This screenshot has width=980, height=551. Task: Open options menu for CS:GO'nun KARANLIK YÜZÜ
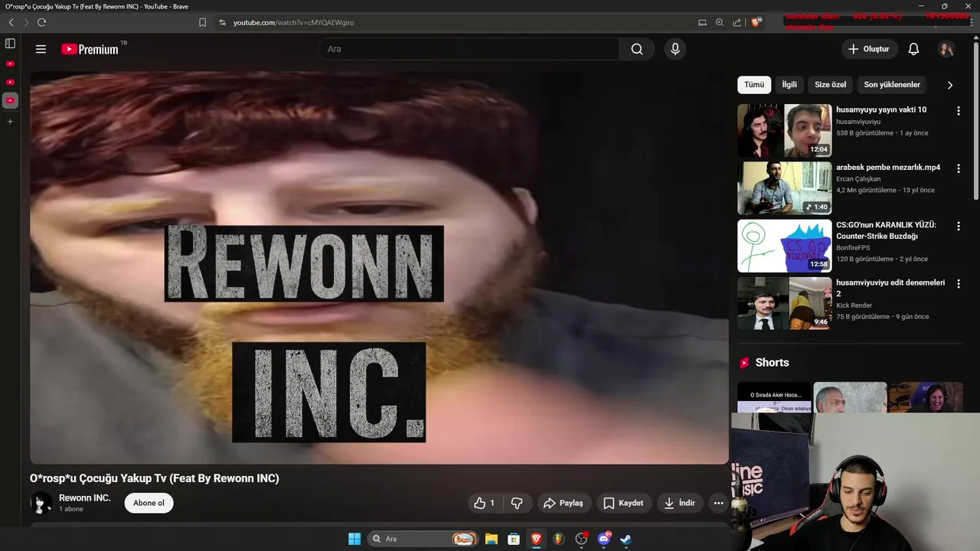959,227
